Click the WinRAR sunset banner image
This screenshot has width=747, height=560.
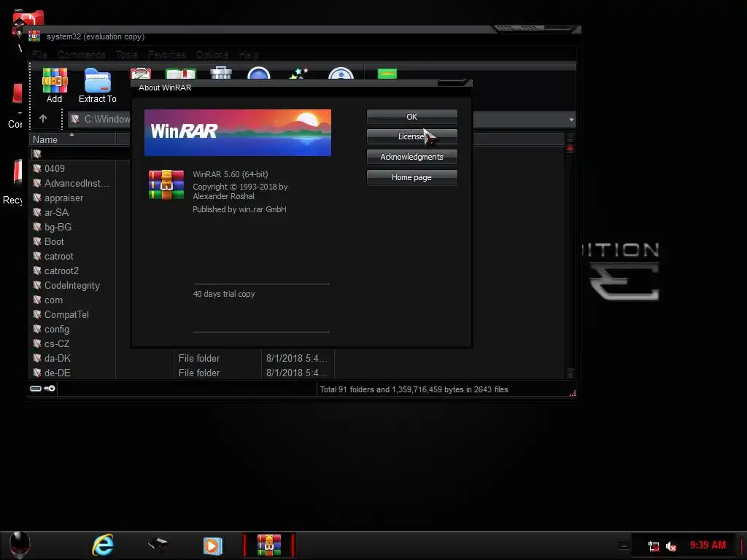click(x=238, y=133)
